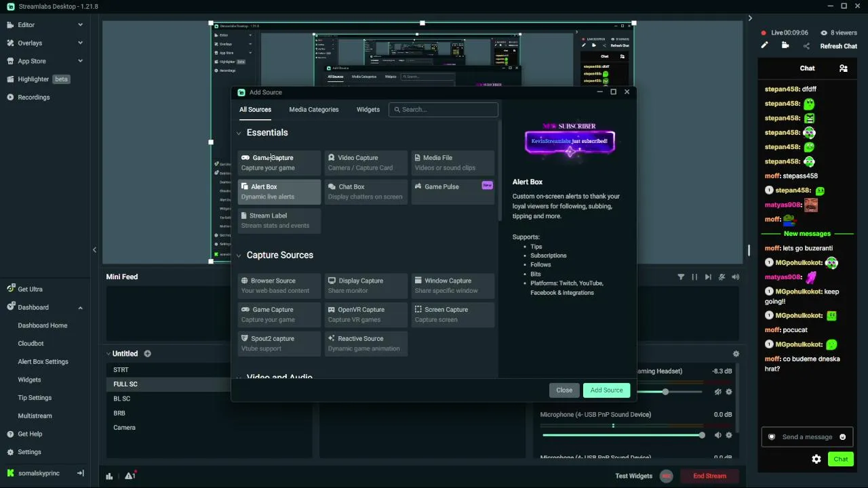Click the share stream icon
The image size is (868, 488).
(806, 46)
